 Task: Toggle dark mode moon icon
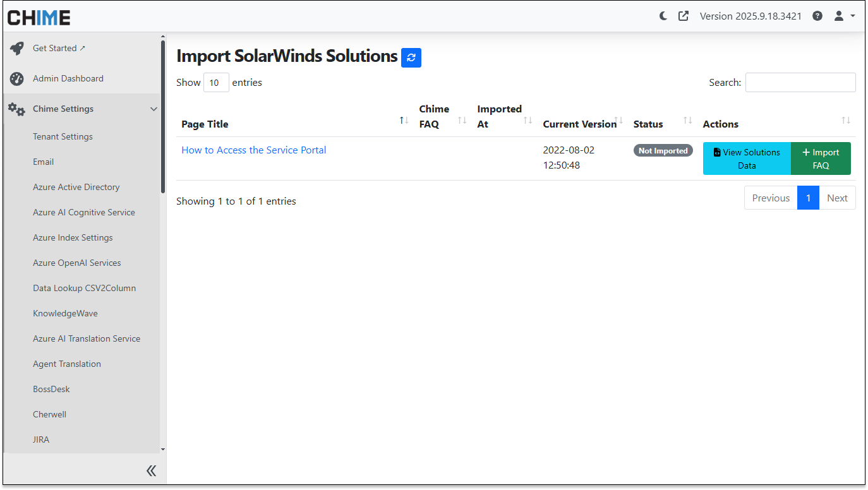[x=663, y=16]
